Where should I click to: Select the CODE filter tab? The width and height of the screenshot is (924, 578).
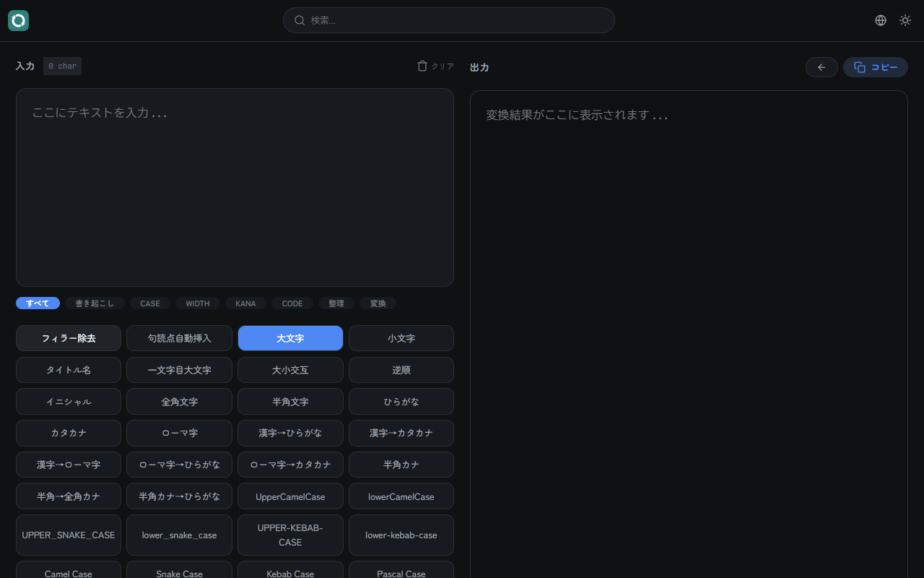click(x=292, y=303)
